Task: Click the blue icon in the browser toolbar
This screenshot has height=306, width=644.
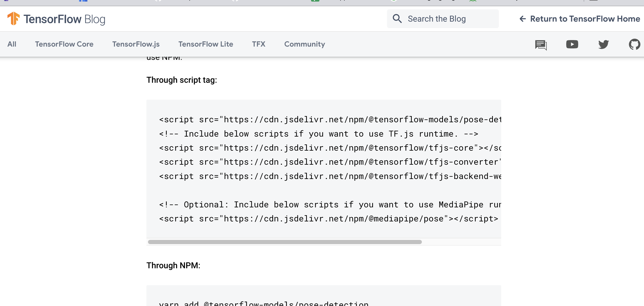Action: point(83,1)
